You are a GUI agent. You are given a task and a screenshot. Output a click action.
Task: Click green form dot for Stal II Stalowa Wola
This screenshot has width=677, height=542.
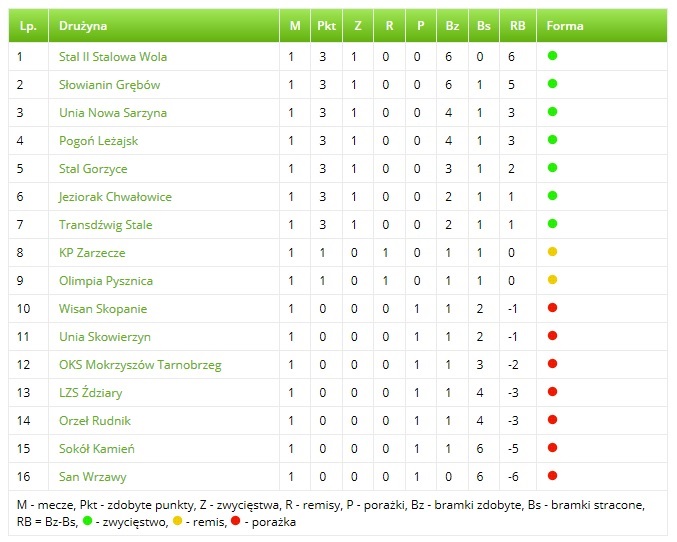[x=552, y=56]
